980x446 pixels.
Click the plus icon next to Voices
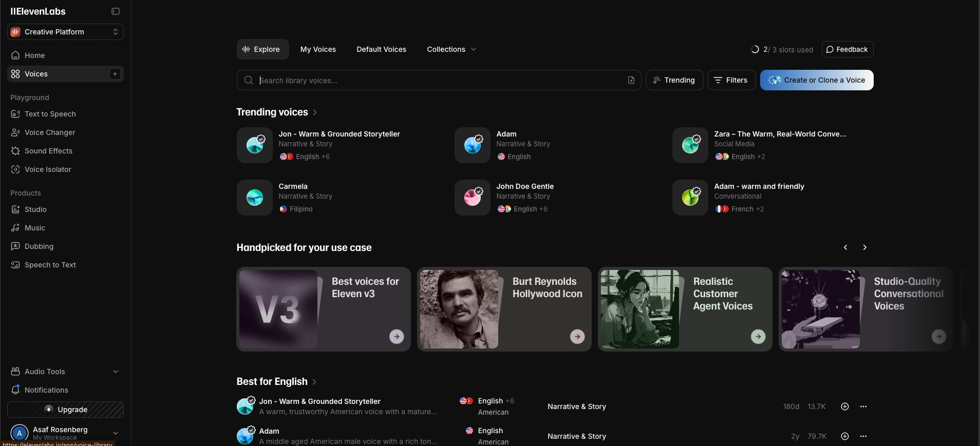(x=115, y=74)
